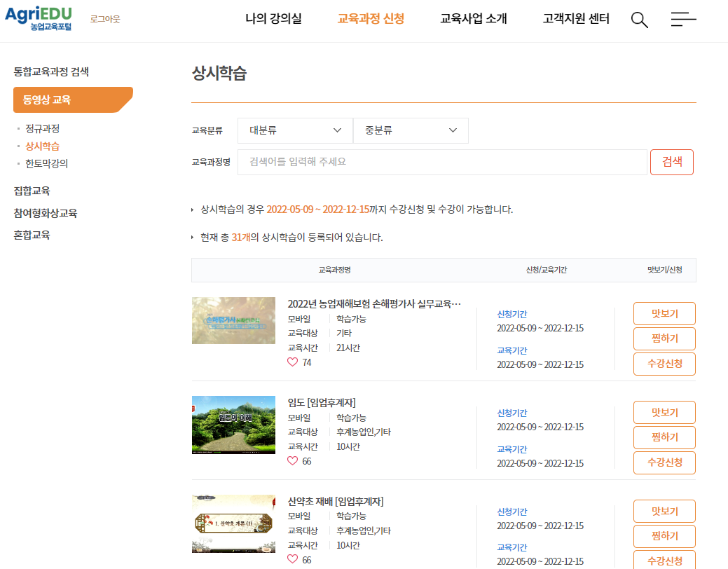The height and width of the screenshot is (569, 728).
Task: Open 상시학습 submenu item
Action: (42, 146)
